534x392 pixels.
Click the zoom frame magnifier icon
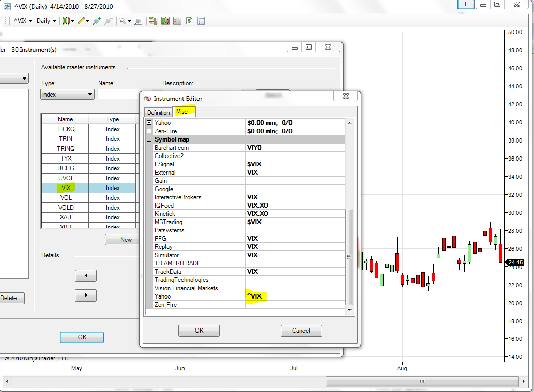(x=138, y=21)
